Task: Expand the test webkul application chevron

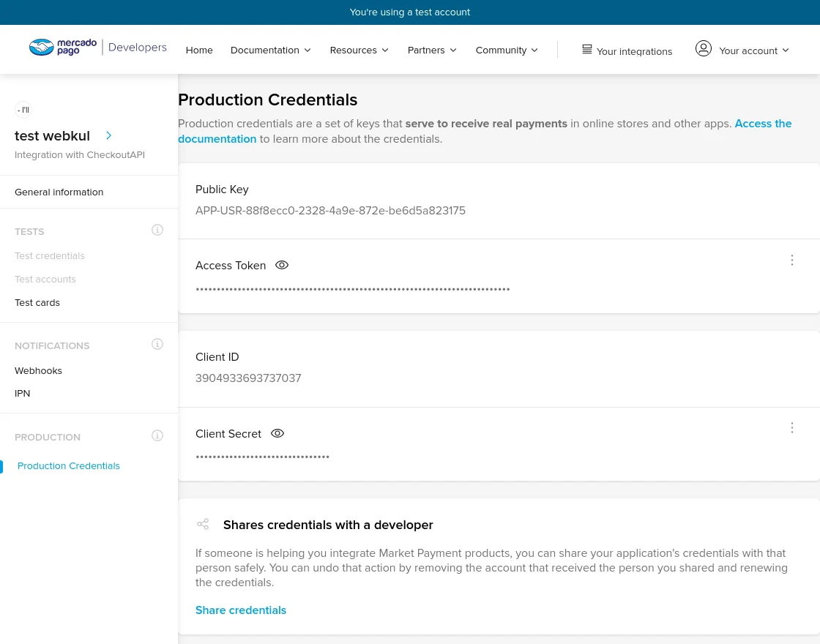Action: (x=108, y=135)
